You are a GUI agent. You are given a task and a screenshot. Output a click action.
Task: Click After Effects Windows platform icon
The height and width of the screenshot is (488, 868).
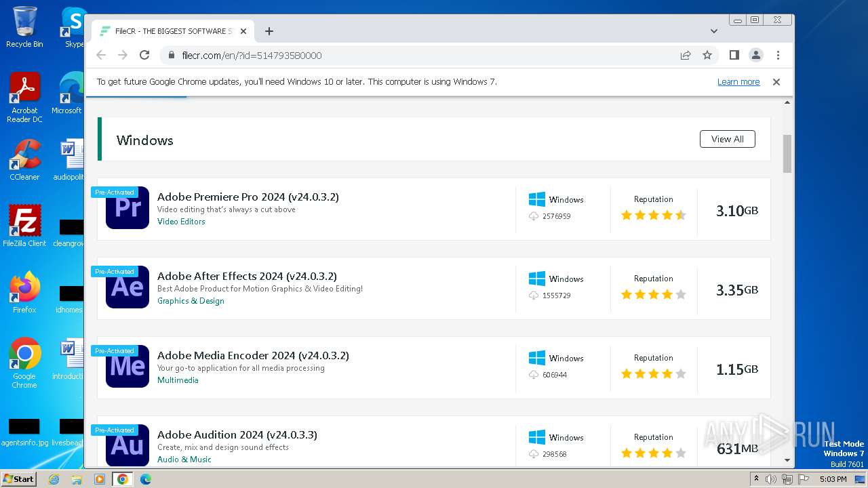pos(537,279)
